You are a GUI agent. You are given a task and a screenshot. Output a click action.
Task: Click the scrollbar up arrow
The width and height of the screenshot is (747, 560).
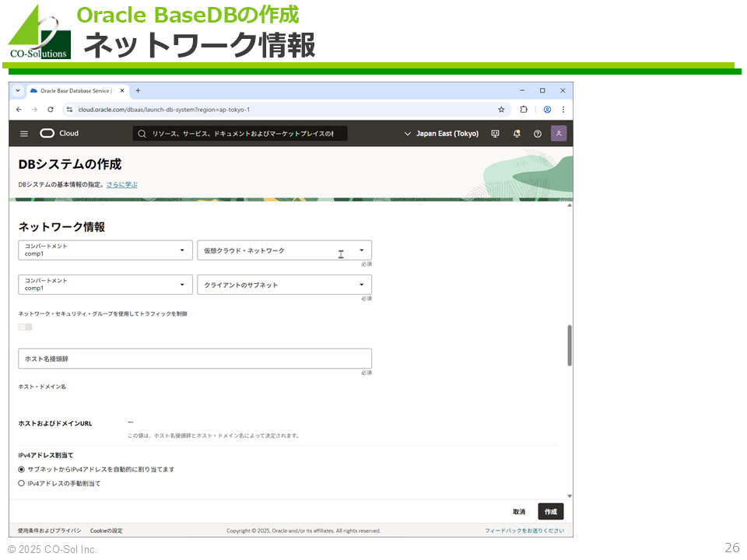(x=570, y=205)
